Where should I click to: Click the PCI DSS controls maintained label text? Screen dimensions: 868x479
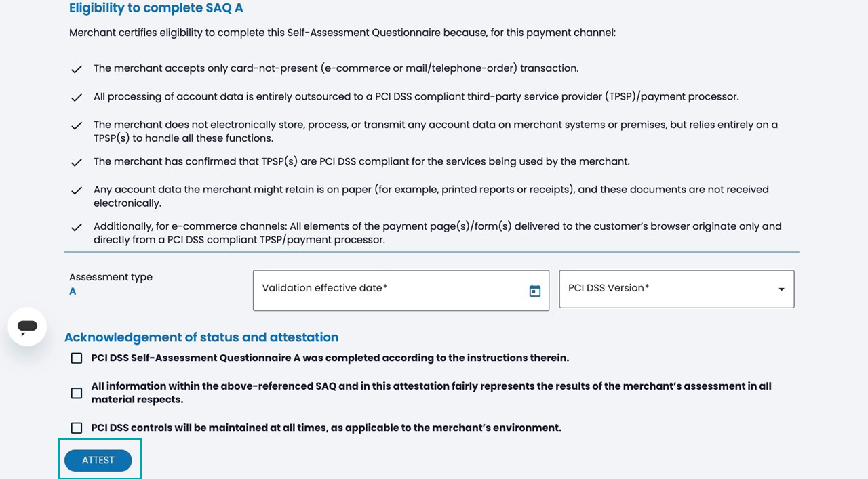pyautogui.click(x=326, y=428)
